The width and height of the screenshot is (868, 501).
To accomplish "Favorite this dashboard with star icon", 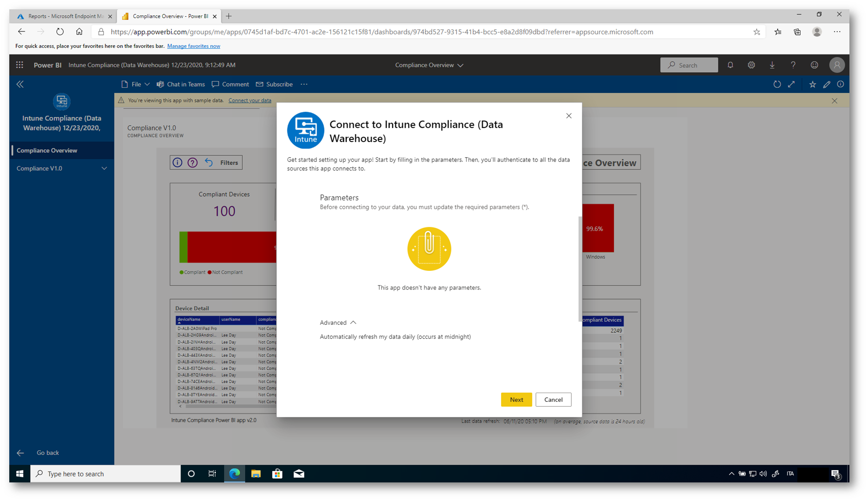I will (812, 84).
